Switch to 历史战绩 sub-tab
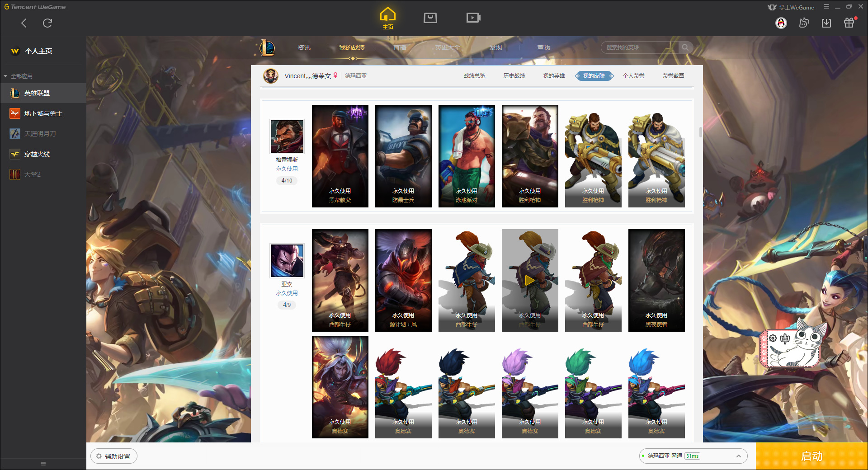Viewport: 868px width, 470px height. (514, 76)
